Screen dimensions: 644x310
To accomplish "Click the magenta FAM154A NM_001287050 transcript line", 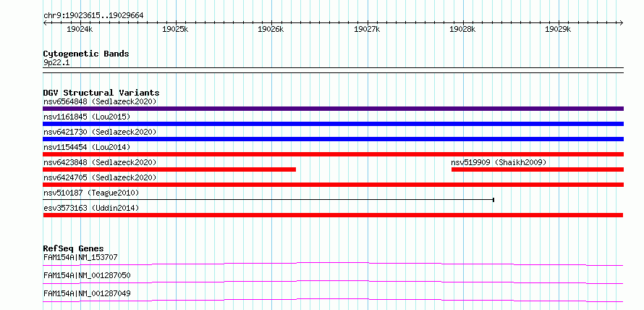I will coord(333,282).
